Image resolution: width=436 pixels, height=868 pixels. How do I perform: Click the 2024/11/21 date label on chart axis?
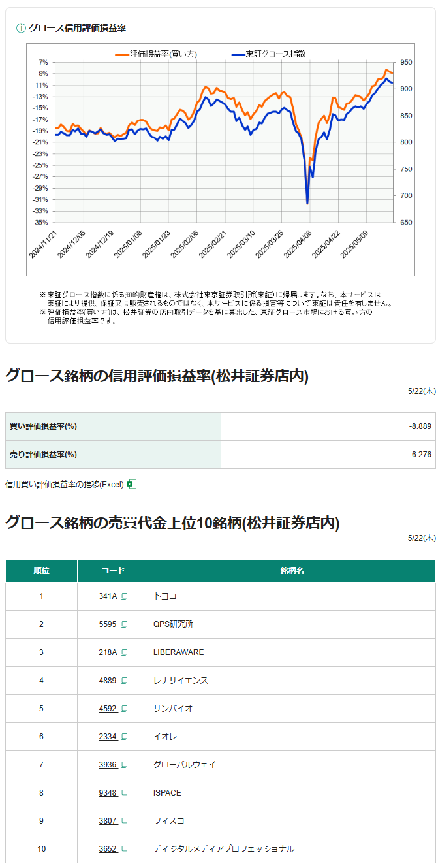[44, 244]
